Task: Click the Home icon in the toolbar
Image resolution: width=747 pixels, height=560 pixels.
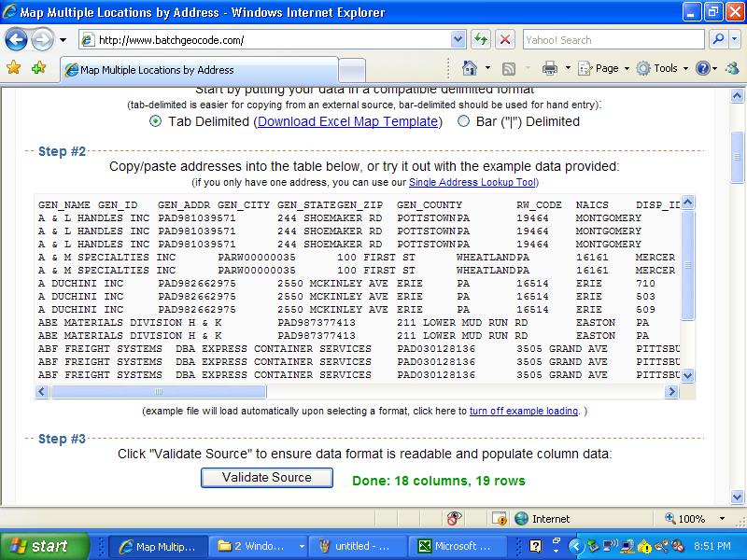Action: tap(470, 68)
